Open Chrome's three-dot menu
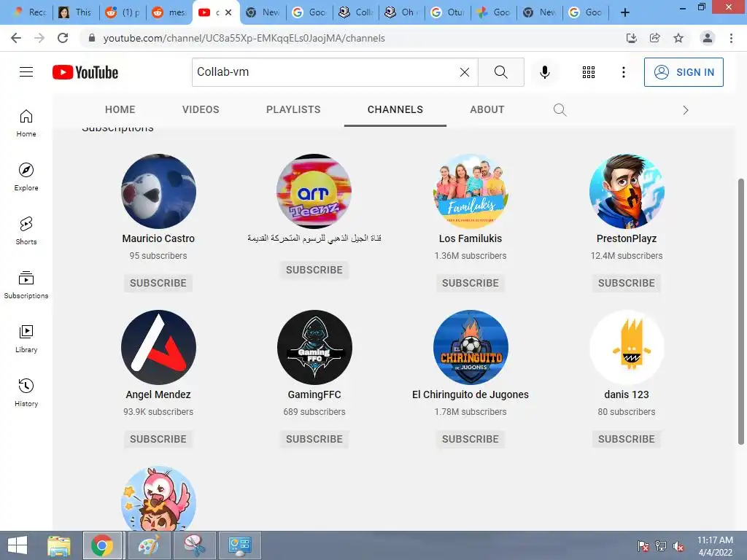Viewport: 747px width, 560px height. (x=731, y=38)
